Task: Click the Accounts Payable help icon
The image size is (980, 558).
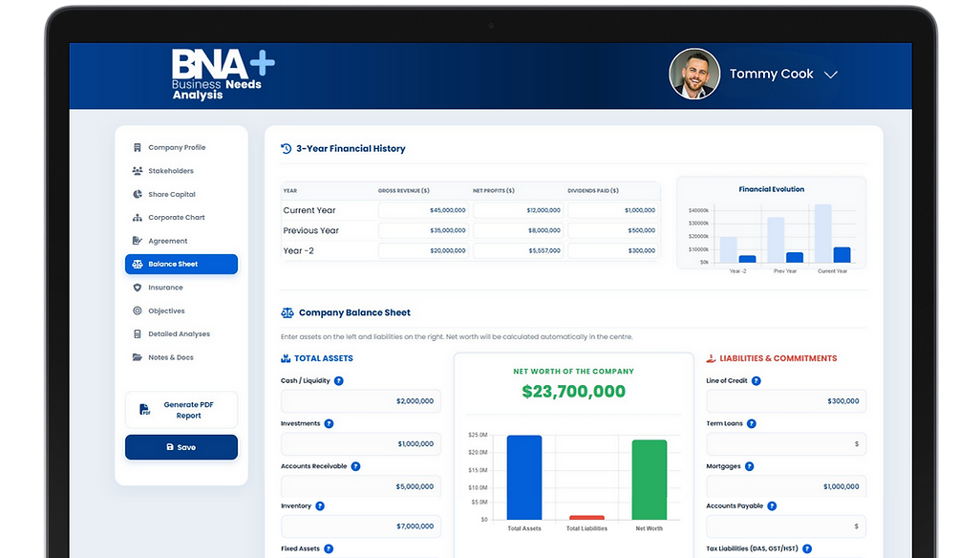Action: pyautogui.click(x=772, y=506)
